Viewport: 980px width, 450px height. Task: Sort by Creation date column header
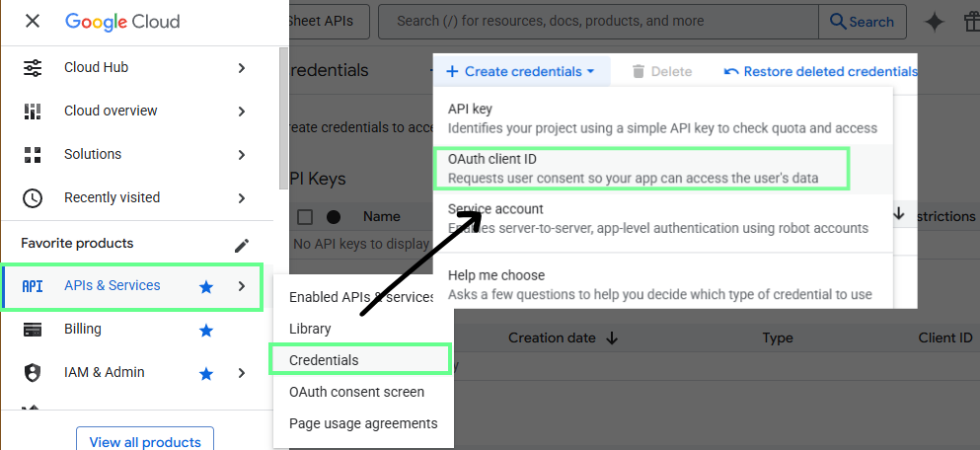(552, 338)
